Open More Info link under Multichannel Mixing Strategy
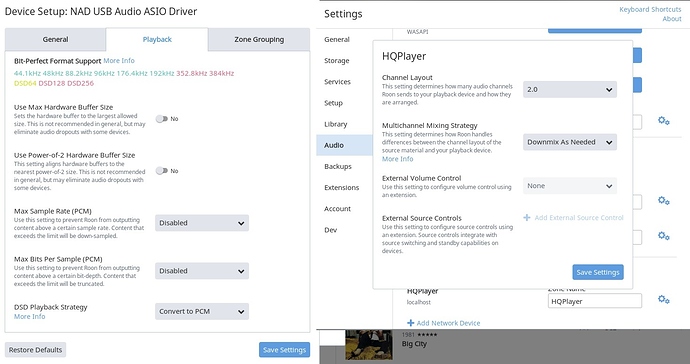This screenshot has width=690, height=364. point(398,159)
